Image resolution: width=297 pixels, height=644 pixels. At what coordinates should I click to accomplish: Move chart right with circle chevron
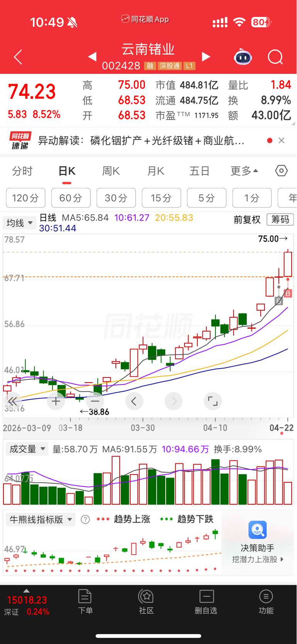click(174, 401)
